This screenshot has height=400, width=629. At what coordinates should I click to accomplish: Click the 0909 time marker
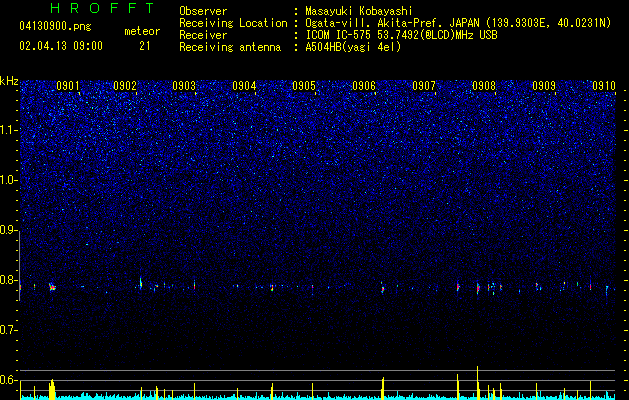tap(544, 86)
